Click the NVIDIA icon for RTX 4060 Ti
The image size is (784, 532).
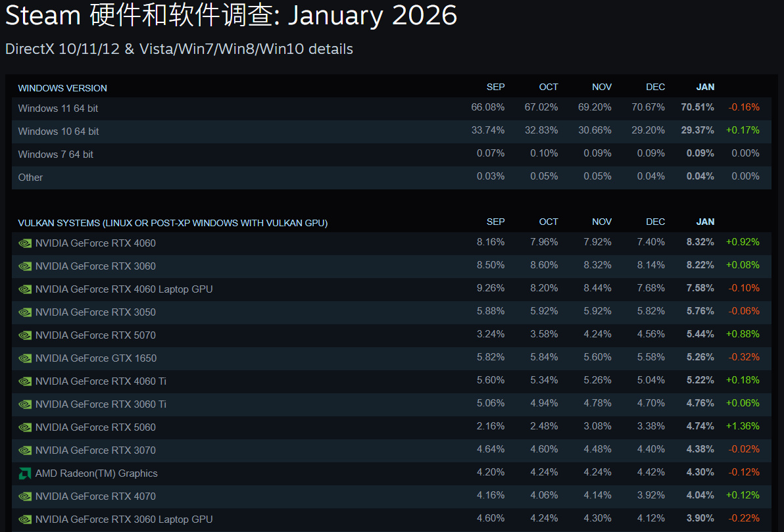click(25, 381)
